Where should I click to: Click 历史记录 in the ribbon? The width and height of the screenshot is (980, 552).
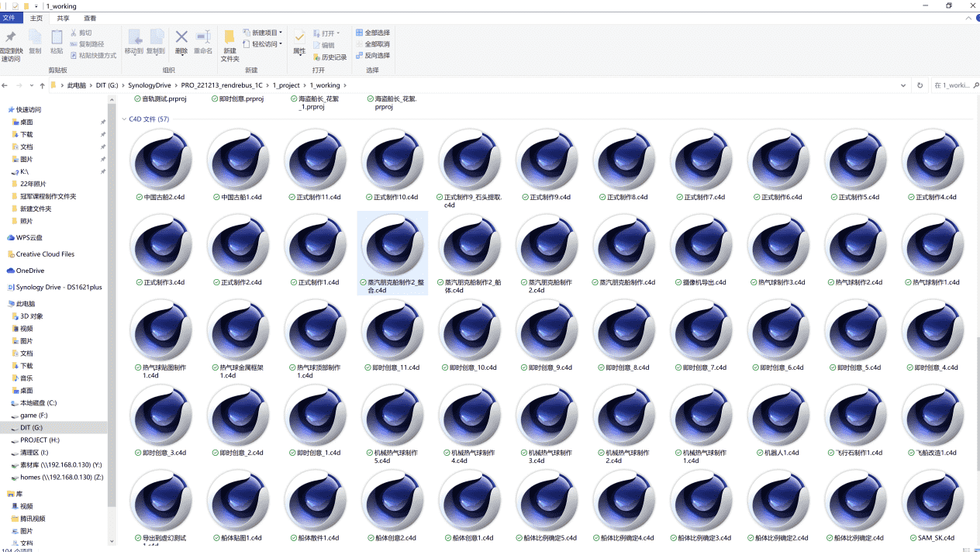[x=330, y=57]
